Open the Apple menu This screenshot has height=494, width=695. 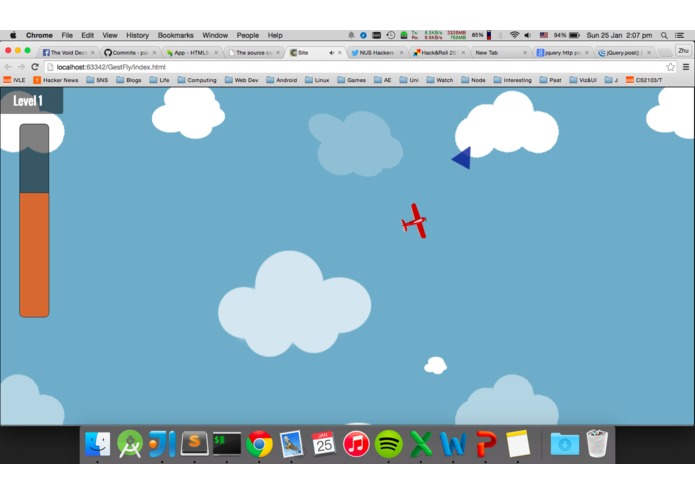pos(13,35)
